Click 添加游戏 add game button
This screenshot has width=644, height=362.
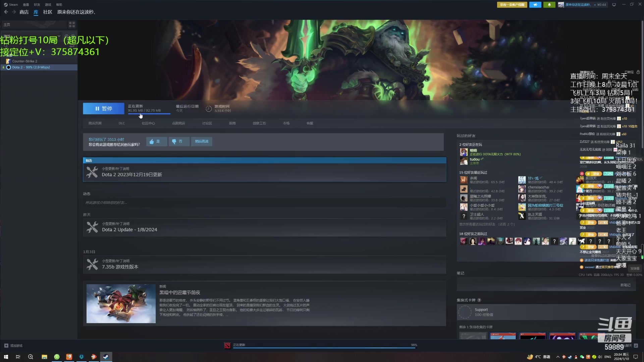coord(13,346)
